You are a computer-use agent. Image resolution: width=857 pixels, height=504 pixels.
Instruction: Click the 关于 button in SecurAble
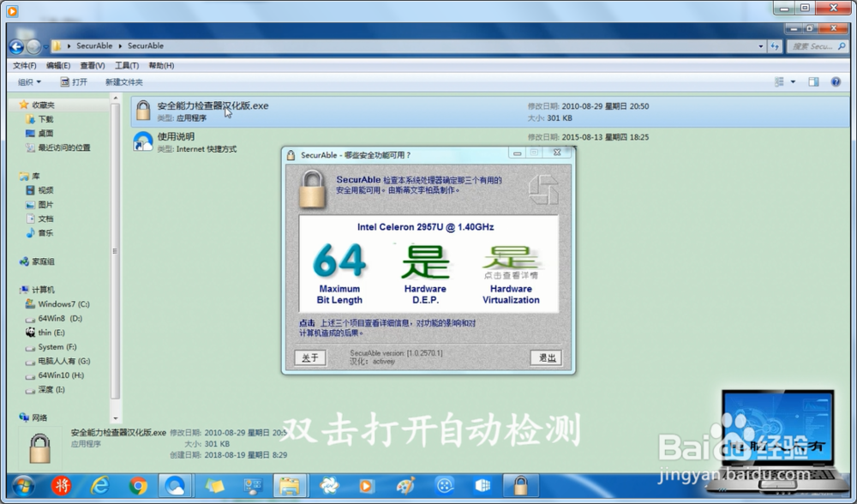[310, 358]
